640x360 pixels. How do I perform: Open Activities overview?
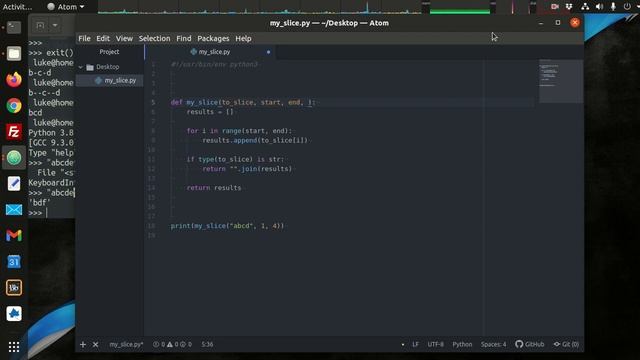coord(17,7)
